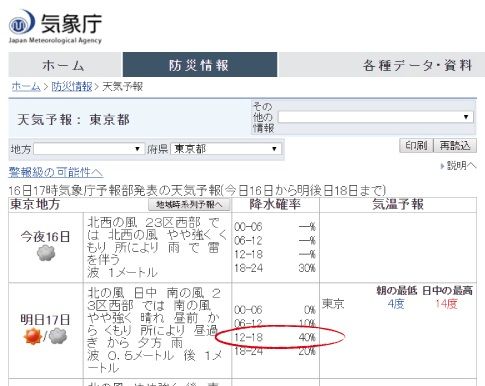
Task: Click the 天気予報 breadcrumb text
Action: [x=122, y=87]
